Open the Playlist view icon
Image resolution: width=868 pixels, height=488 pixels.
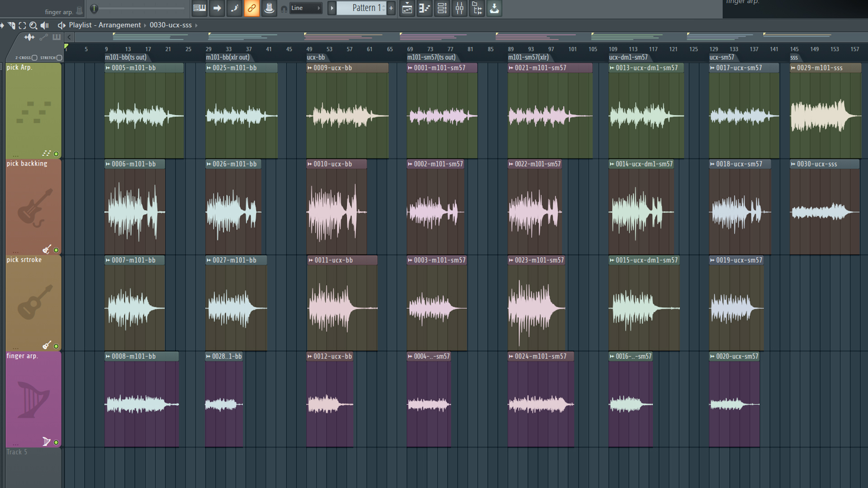point(407,8)
